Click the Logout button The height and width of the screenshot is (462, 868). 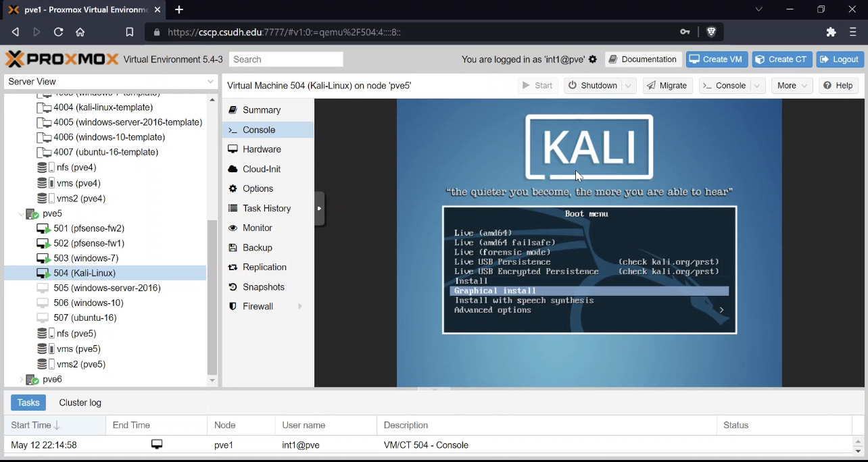(840, 59)
